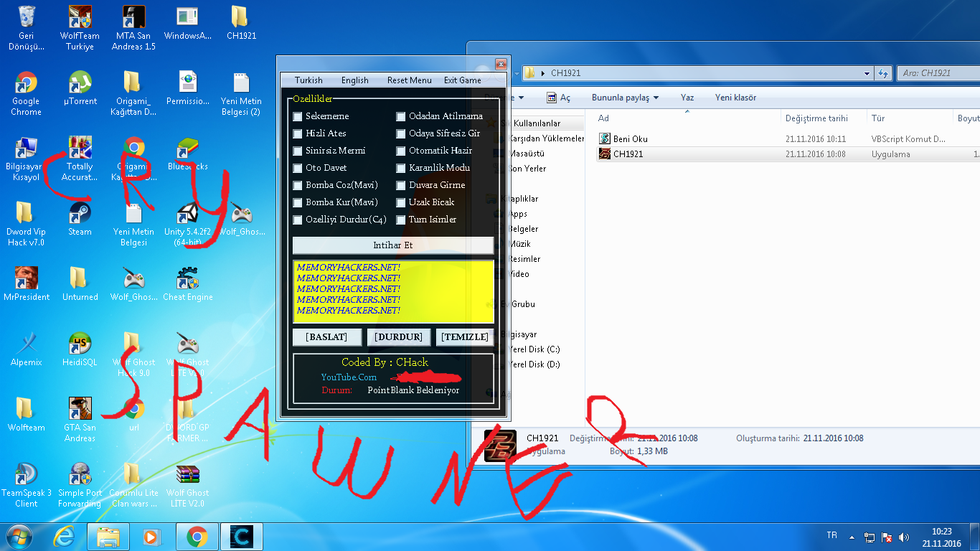Enable the Odadan Atilmama checkbox
This screenshot has width=980, height=551.
401,116
